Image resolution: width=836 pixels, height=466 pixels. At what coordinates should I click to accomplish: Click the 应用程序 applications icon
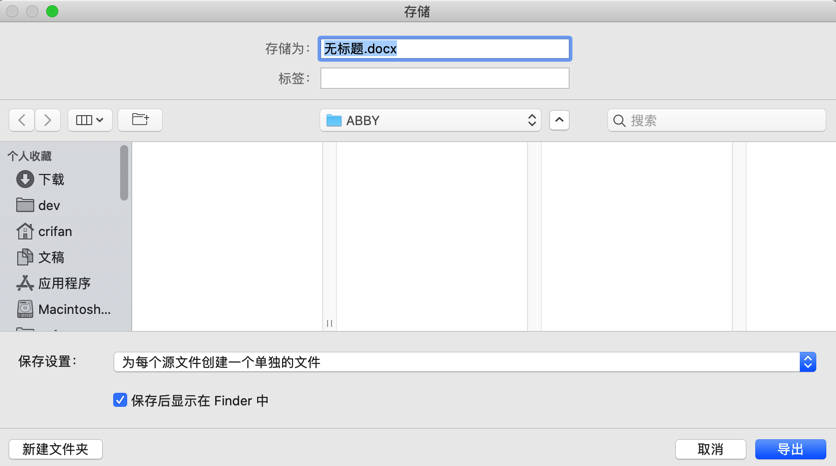tap(25, 283)
